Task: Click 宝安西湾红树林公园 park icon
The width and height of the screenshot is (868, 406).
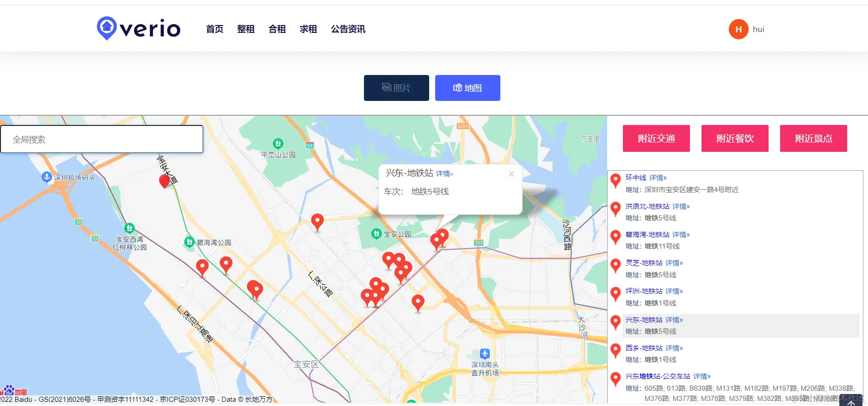Action: (129, 228)
